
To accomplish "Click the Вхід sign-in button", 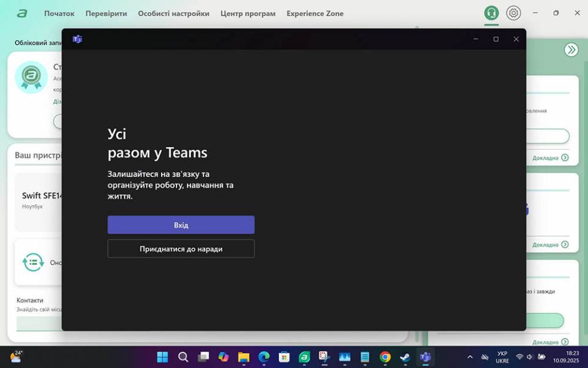I will [x=181, y=225].
